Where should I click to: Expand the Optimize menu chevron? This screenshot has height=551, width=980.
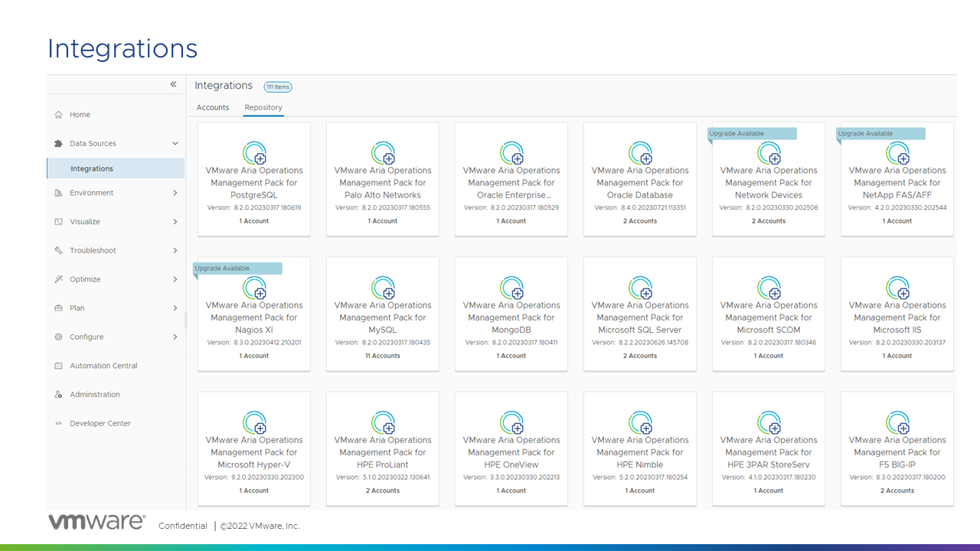pyautogui.click(x=175, y=279)
